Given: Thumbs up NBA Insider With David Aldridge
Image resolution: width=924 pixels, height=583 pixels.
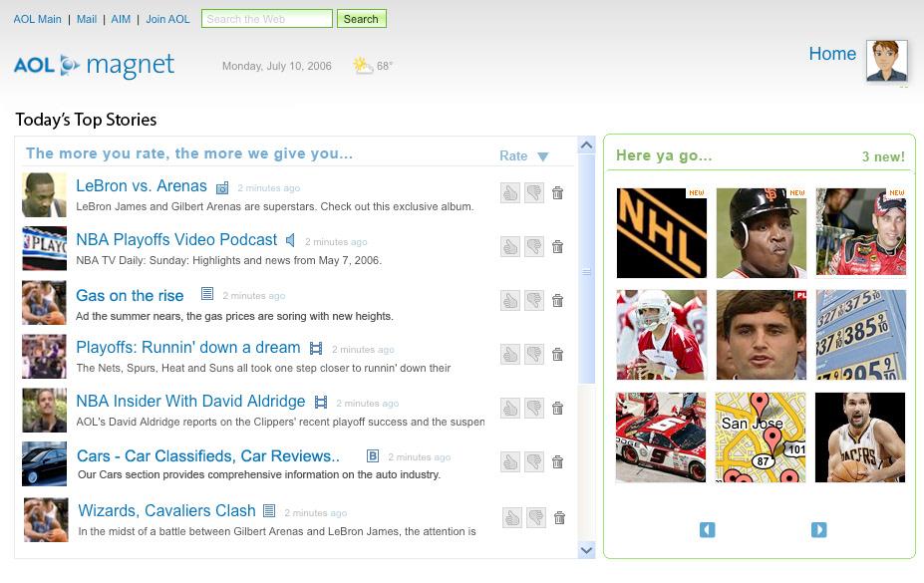Looking at the screenshot, I should [510, 408].
